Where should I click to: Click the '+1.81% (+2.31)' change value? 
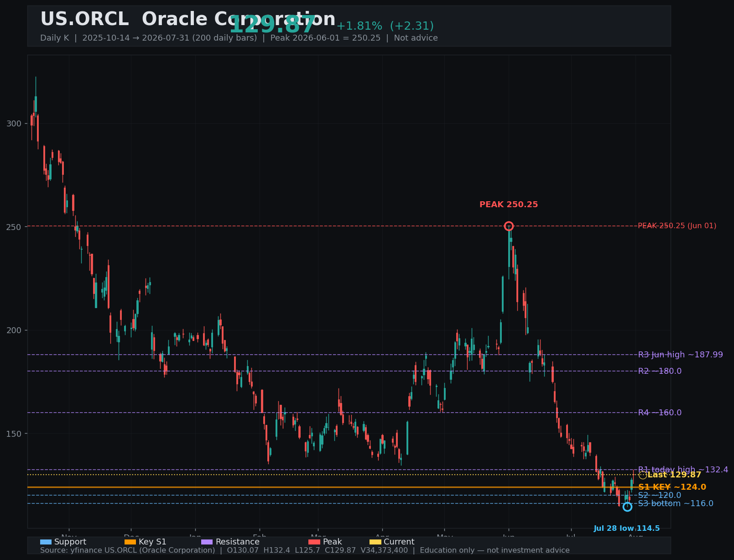[x=385, y=26]
